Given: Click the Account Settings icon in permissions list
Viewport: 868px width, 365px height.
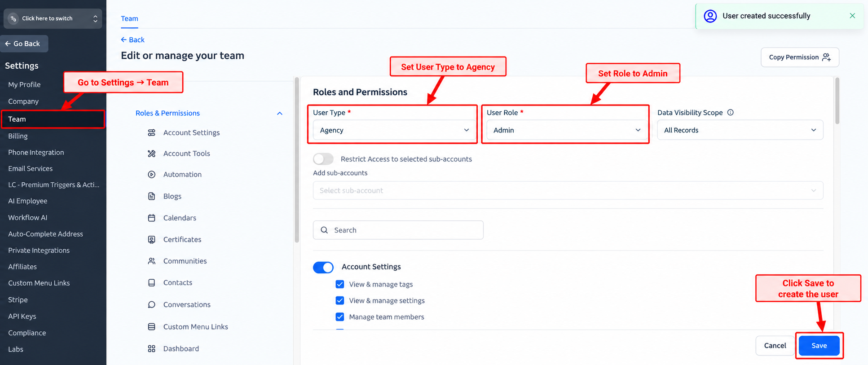Looking at the screenshot, I should tap(151, 132).
